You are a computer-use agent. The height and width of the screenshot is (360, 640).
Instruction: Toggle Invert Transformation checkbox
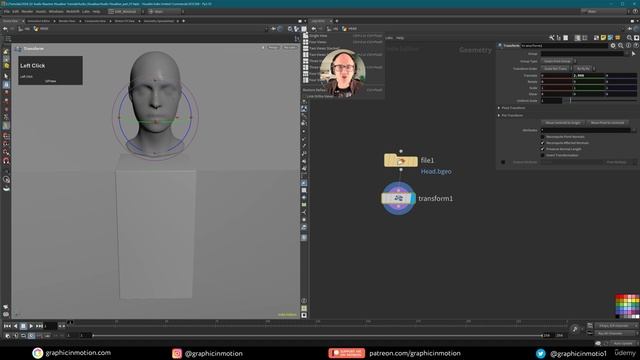[542, 155]
